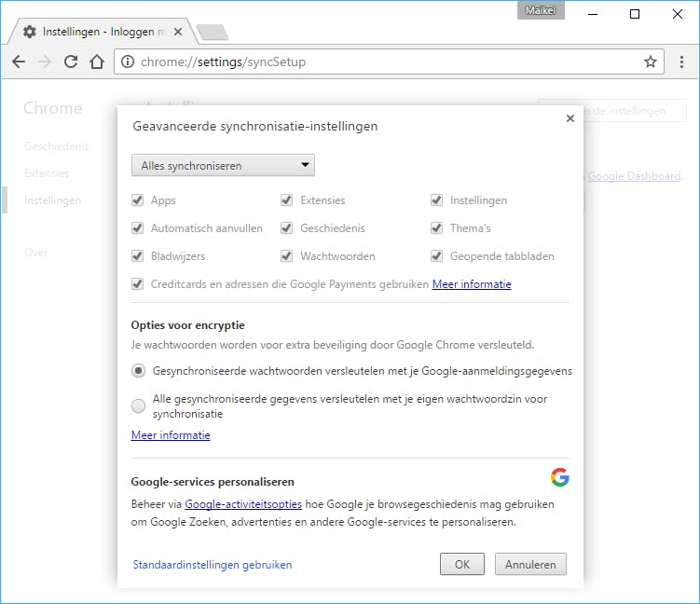Open Geschiedenis in the Chrome sidebar
700x604 pixels.
point(57,146)
